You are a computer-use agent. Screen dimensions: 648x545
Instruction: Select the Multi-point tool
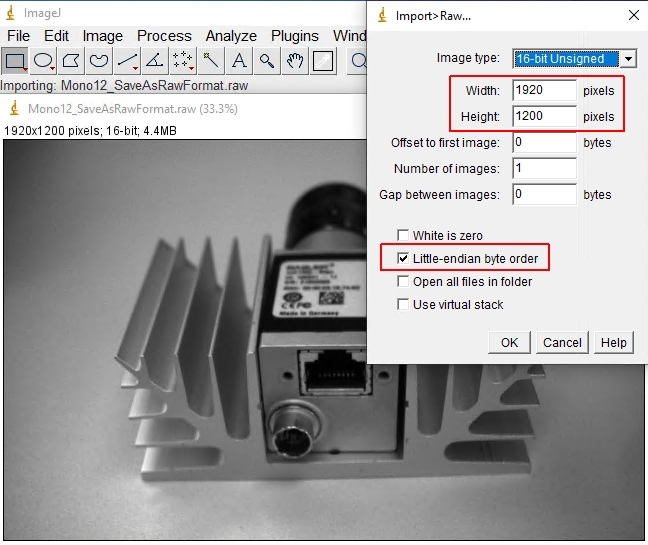[183, 61]
